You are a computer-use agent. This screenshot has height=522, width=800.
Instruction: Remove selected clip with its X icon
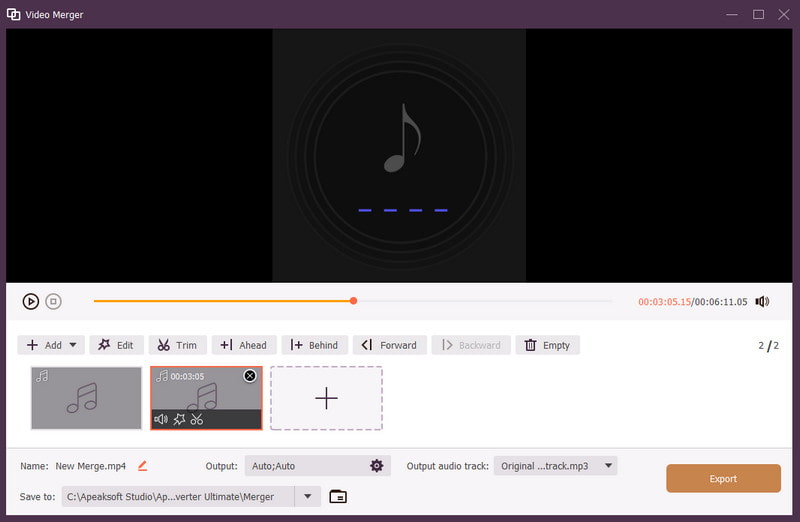click(x=250, y=376)
